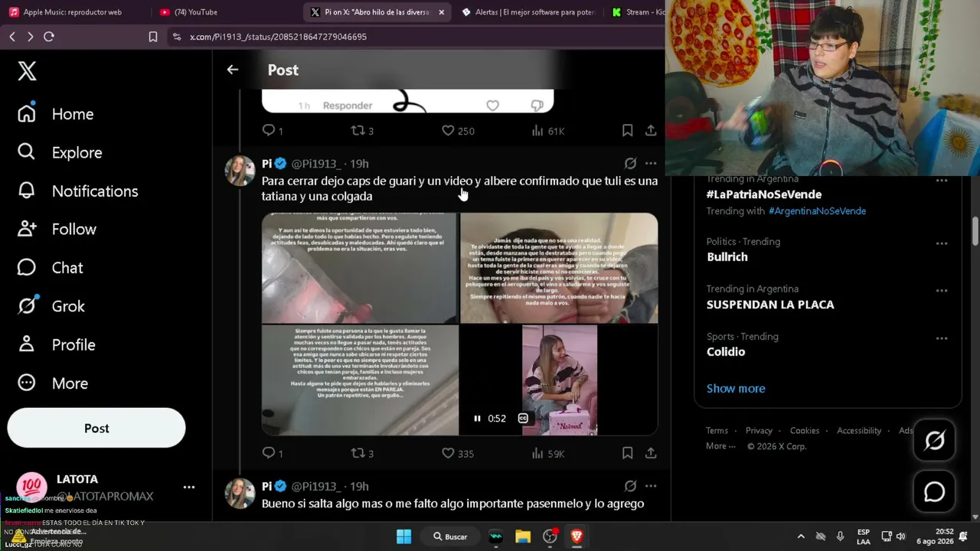Go back using the Post header arrow
Viewport: 980px width, 551px height.
233,70
